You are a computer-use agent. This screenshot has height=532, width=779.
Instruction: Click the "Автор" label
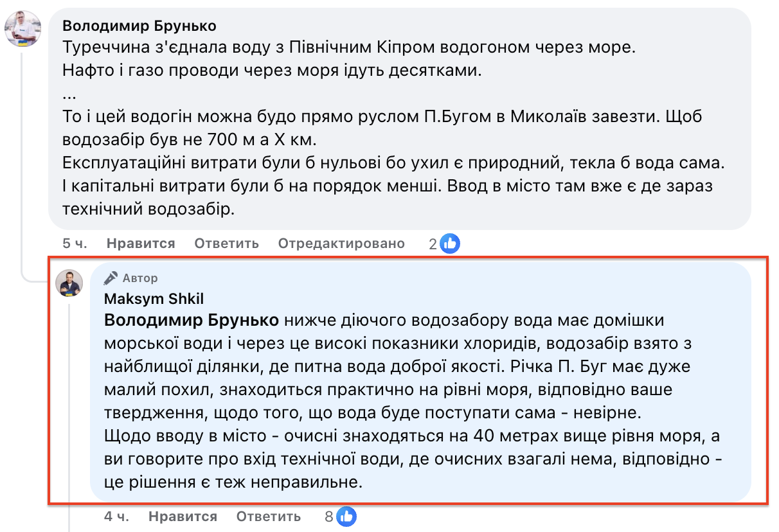[x=140, y=278]
